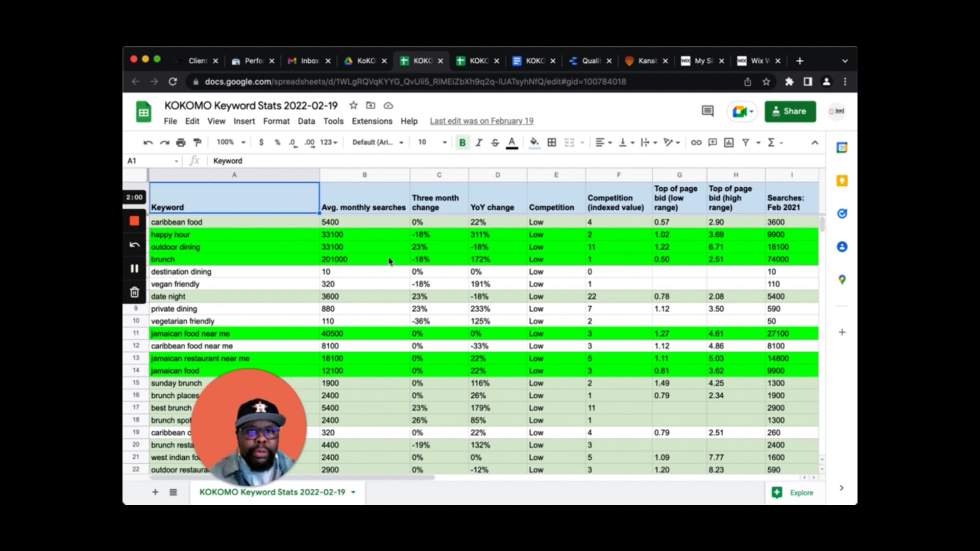This screenshot has height=551, width=980.
Task: Toggle strikethrough formatting
Action: pyautogui.click(x=495, y=142)
